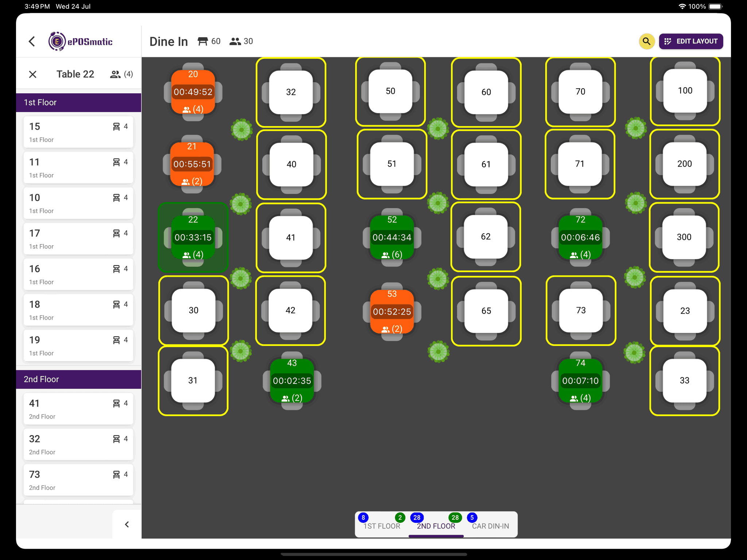The image size is (747, 560).
Task: Select the 2nd Floor tab
Action: click(436, 526)
